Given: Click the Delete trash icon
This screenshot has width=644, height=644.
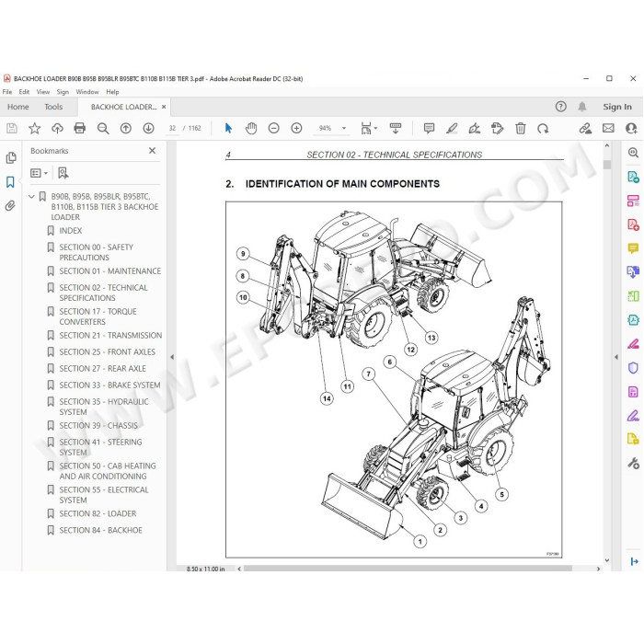Looking at the screenshot, I should (x=521, y=129).
